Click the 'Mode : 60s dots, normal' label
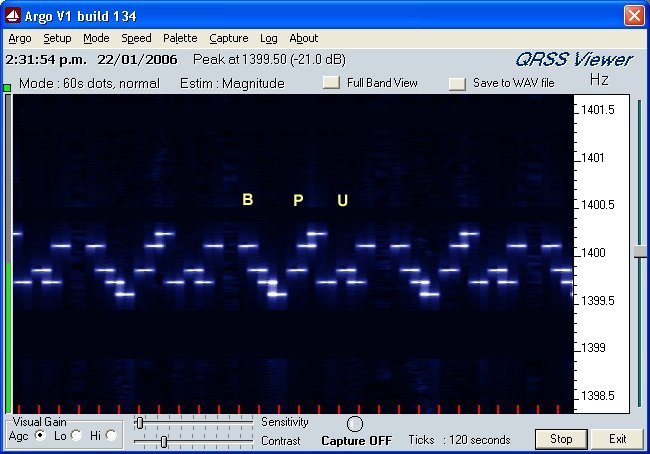The height and width of the screenshot is (454, 650). pyautogui.click(x=89, y=84)
